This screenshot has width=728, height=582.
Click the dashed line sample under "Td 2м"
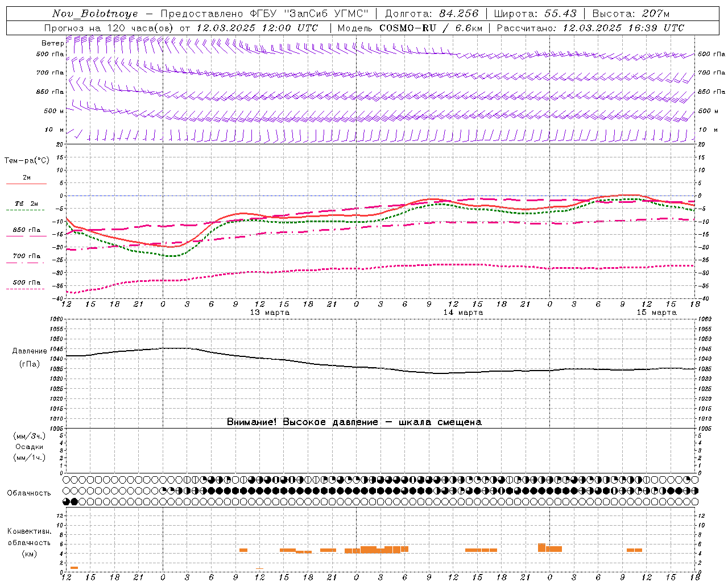click(25, 210)
